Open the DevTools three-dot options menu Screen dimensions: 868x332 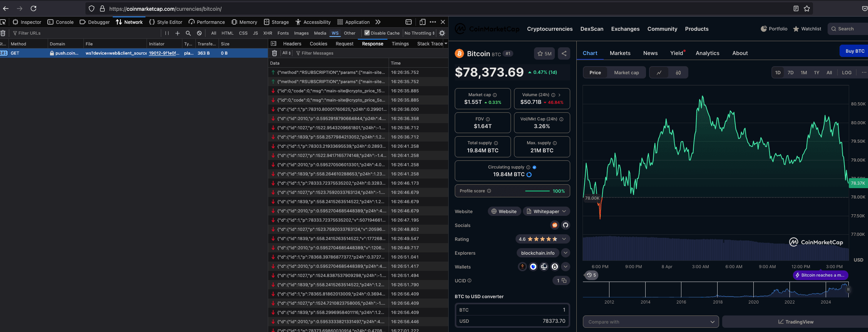point(433,22)
